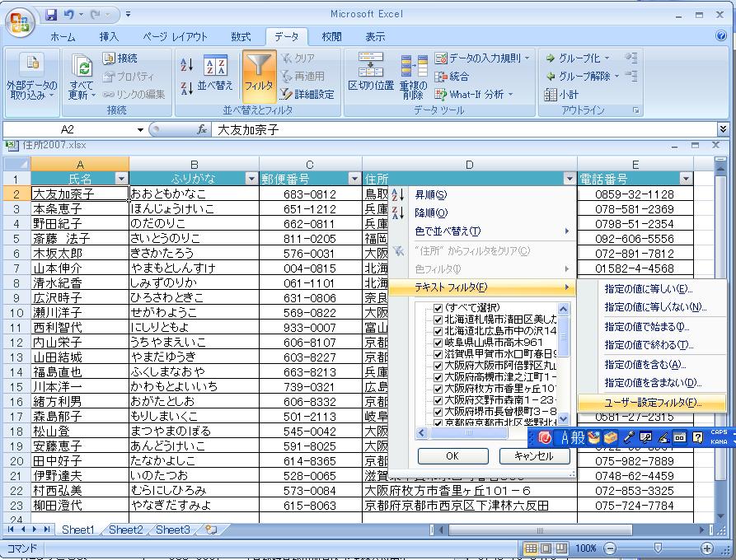Open the 電話番号 column filter dropdown

pyautogui.click(x=686, y=179)
